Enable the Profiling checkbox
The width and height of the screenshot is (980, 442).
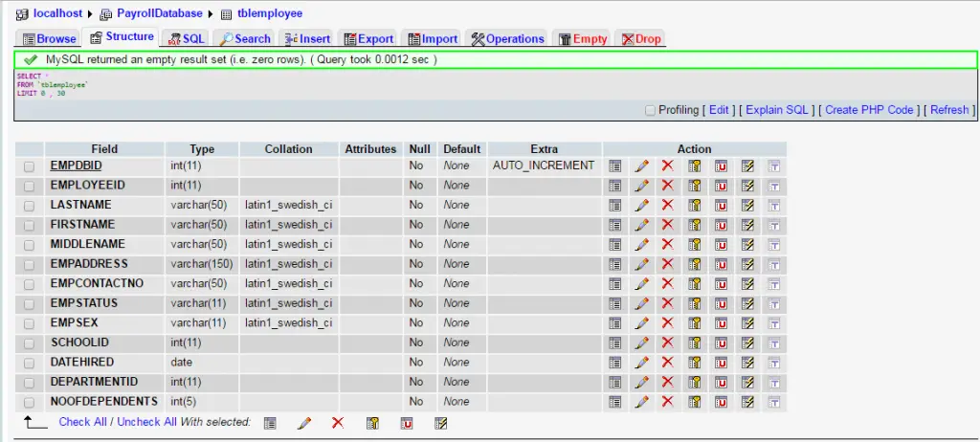click(x=651, y=110)
